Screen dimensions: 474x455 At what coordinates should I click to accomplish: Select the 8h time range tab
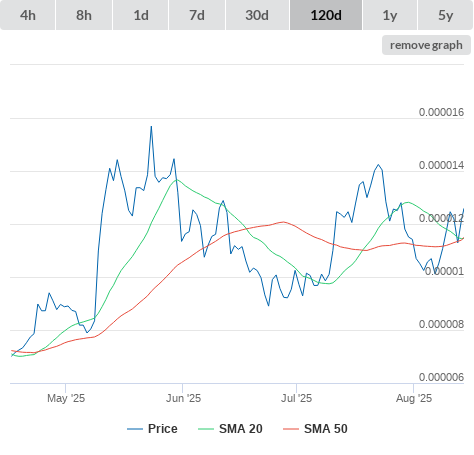[x=84, y=15]
